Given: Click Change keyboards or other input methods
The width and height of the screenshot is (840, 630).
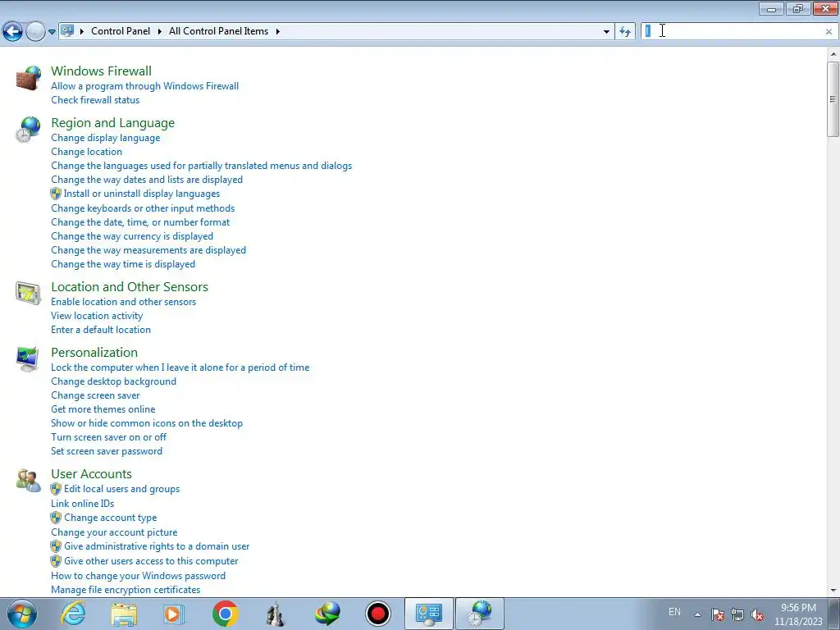Looking at the screenshot, I should pos(143,208).
